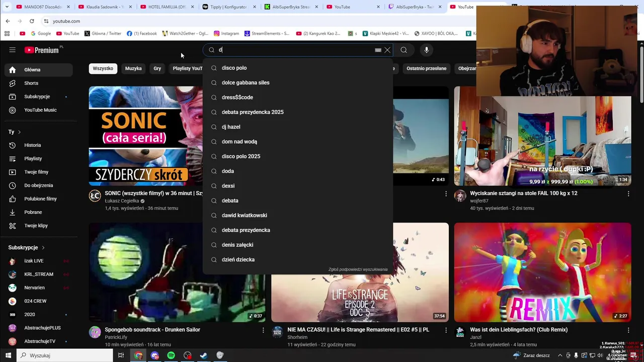This screenshot has height=362, width=644.
Task: Open Playlisty in the sidebar
Action: pos(39,158)
